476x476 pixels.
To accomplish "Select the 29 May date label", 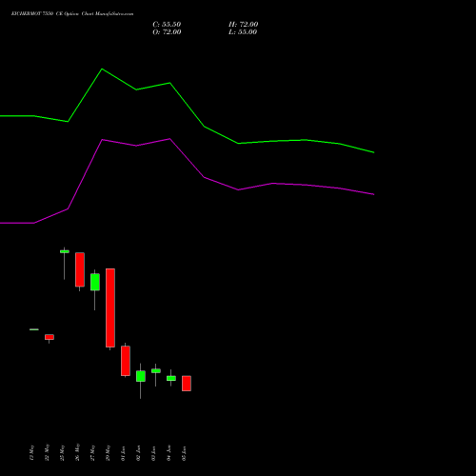I will pos(108,452).
